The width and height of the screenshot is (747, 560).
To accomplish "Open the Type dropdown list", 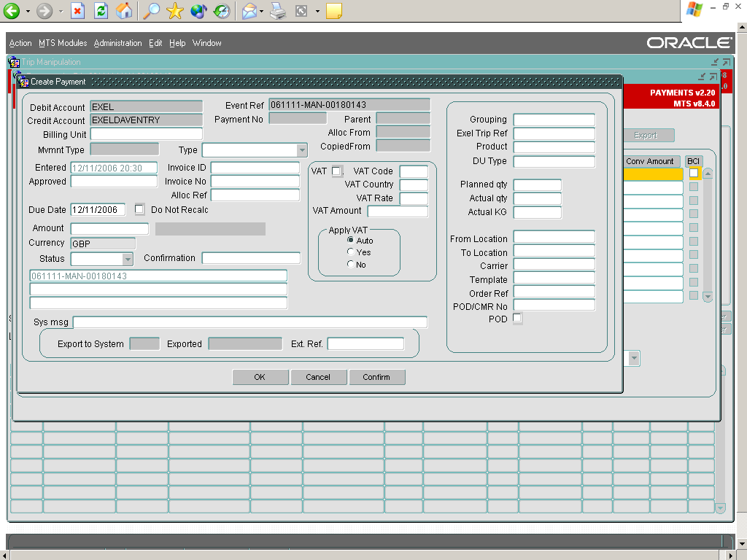I will 302,150.
